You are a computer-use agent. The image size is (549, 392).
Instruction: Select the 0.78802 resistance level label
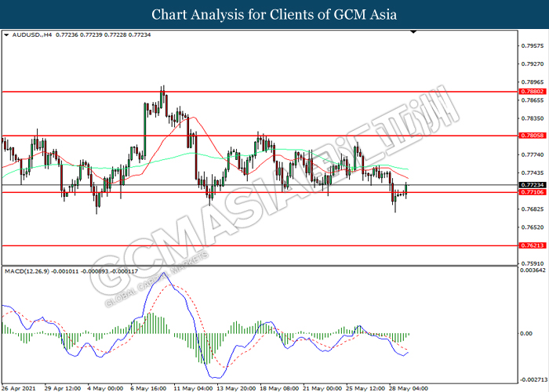tap(533, 92)
